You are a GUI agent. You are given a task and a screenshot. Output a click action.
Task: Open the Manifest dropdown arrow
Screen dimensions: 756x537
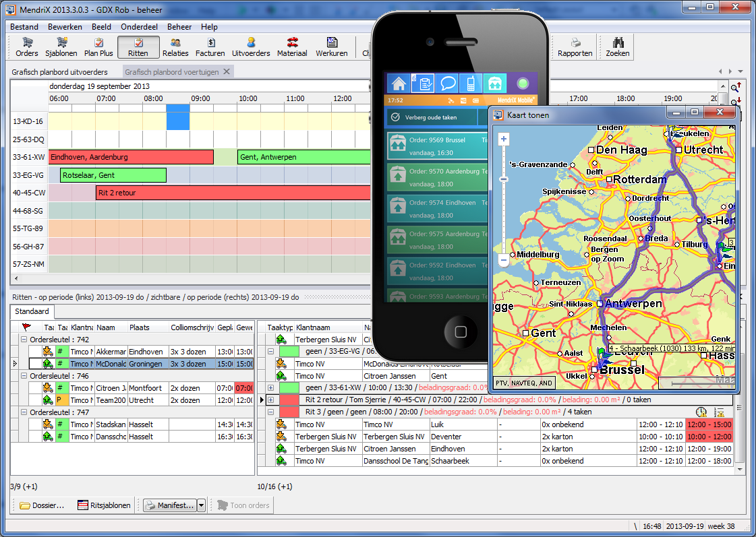[x=201, y=505]
